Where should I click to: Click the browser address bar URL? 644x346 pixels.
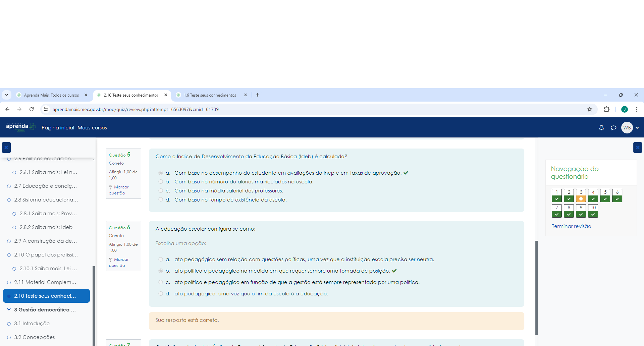[x=136, y=109]
